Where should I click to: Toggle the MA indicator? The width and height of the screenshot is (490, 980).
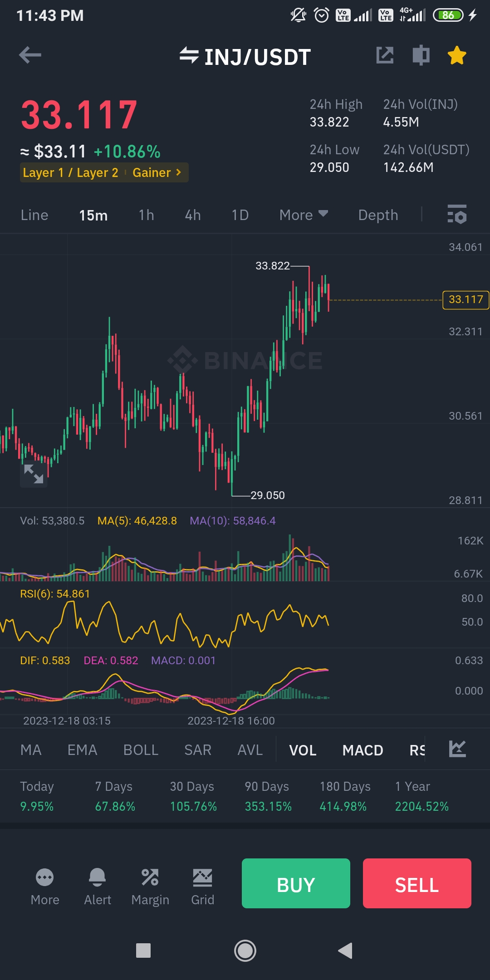(31, 750)
